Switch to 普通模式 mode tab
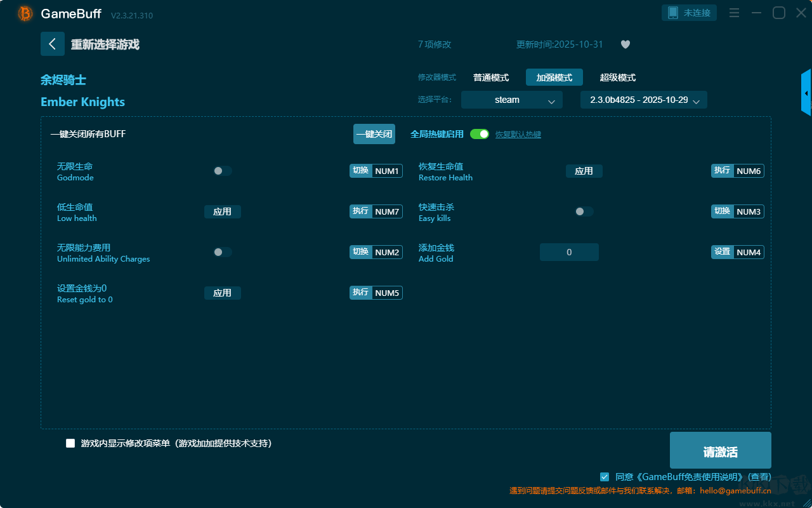Viewport: 812px width, 508px height. pyautogui.click(x=491, y=77)
